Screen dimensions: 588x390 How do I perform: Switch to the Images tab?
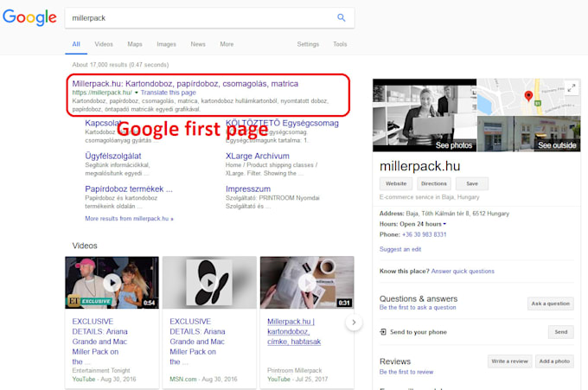[x=167, y=44]
